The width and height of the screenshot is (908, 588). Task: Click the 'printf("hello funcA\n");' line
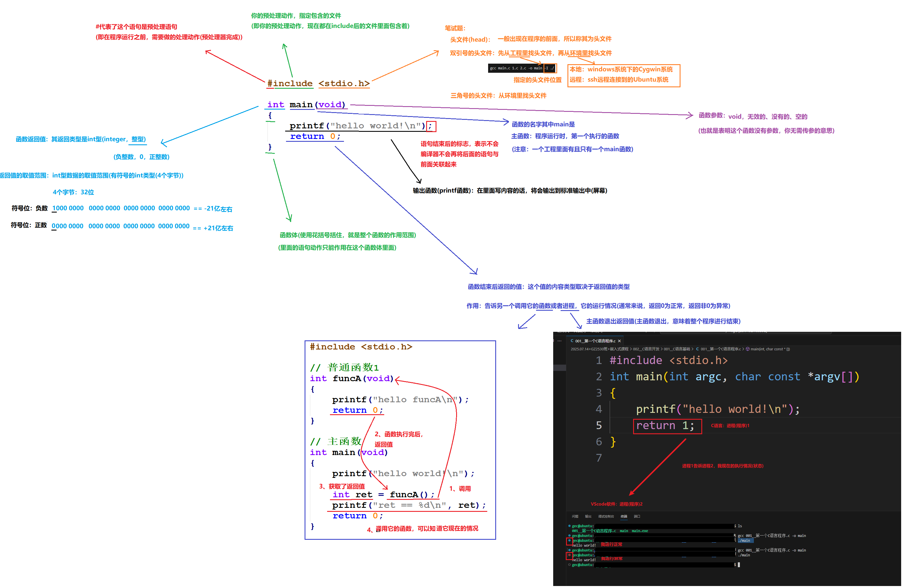point(400,400)
